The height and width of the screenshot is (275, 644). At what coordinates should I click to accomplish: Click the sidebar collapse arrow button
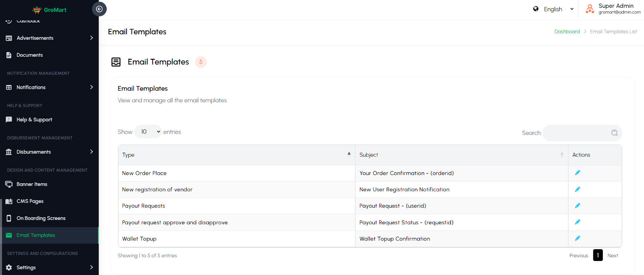(99, 9)
